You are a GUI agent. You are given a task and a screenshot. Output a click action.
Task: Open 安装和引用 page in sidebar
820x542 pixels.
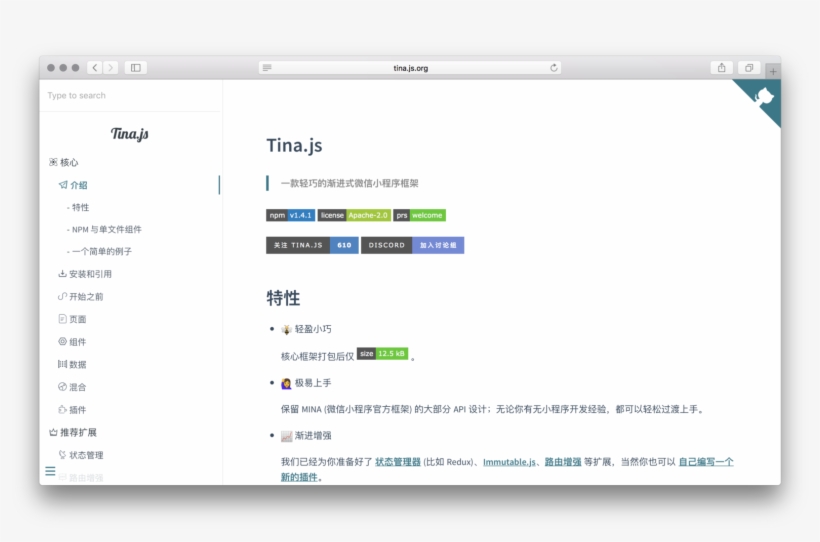[x=85, y=274]
